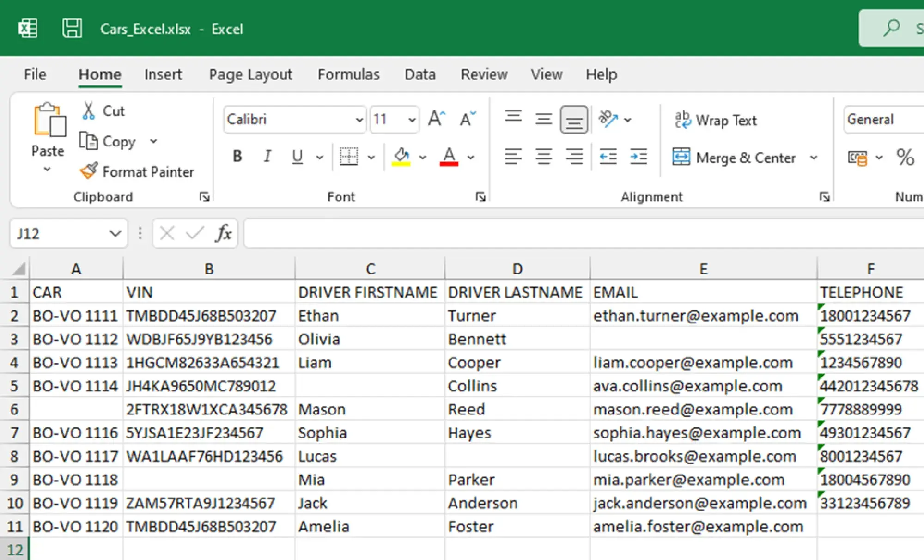Screen dimensions: 924x560
Task: Cancel formula entry with X icon
Action: click(167, 233)
